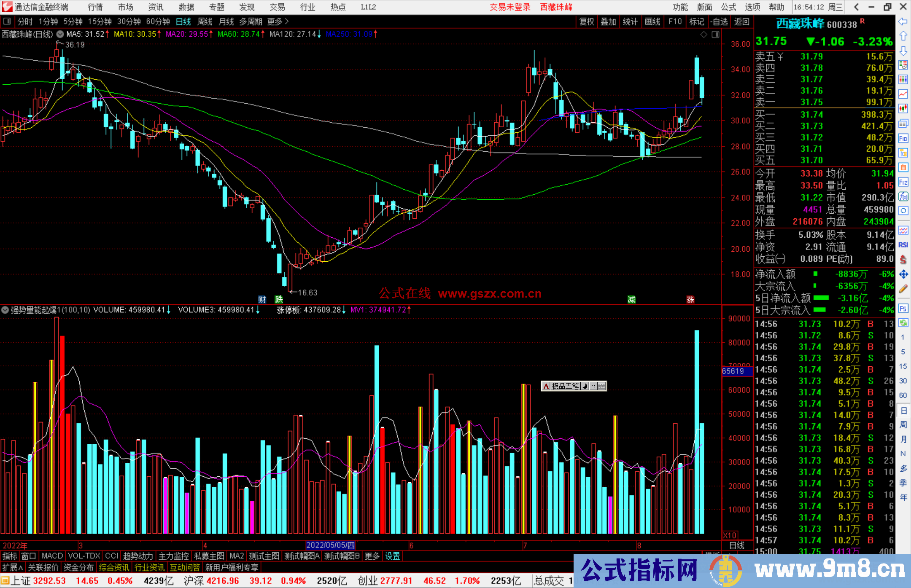Select the pencil drawing tool icon
Image resolution: width=911 pixels, height=588 pixels.
(903, 289)
